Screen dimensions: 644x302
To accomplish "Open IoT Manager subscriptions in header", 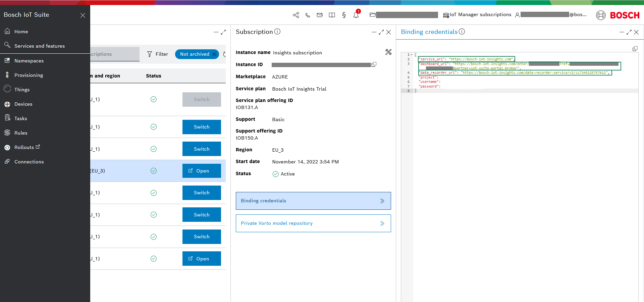I will (477, 15).
